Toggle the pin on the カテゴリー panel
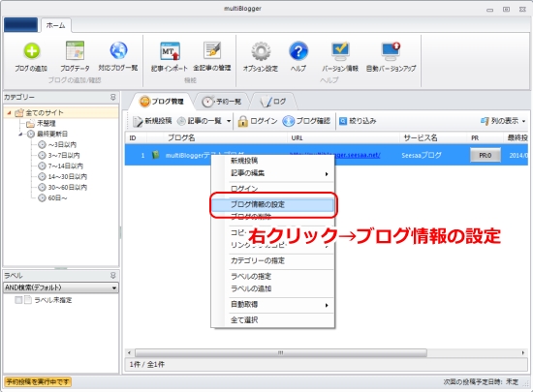Image resolution: width=533 pixels, height=392 pixels. point(113,97)
